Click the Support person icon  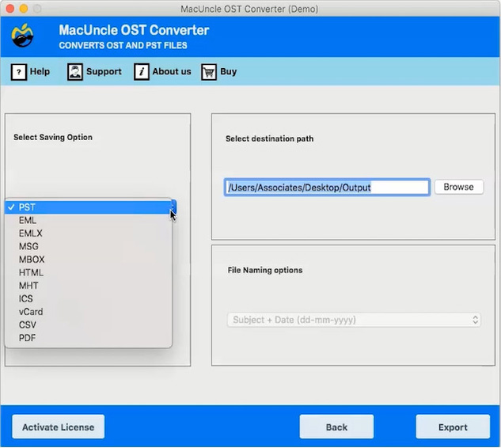(75, 71)
